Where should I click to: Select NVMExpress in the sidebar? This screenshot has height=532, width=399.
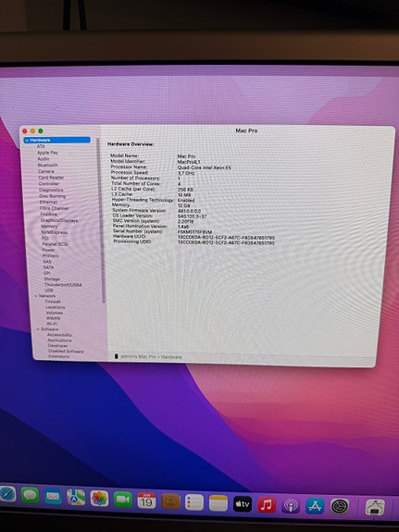point(55,232)
